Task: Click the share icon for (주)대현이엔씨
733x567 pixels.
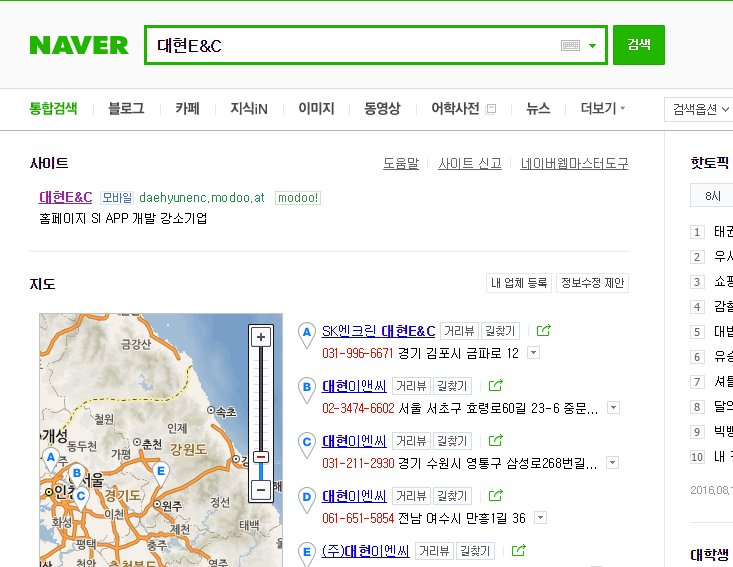Action: click(x=518, y=550)
